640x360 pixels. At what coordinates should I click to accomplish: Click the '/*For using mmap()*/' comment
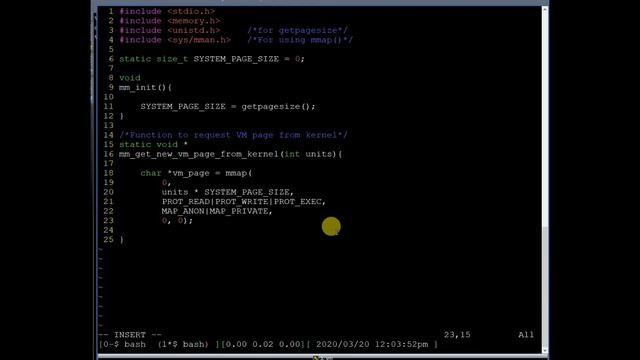pyautogui.click(x=300, y=40)
